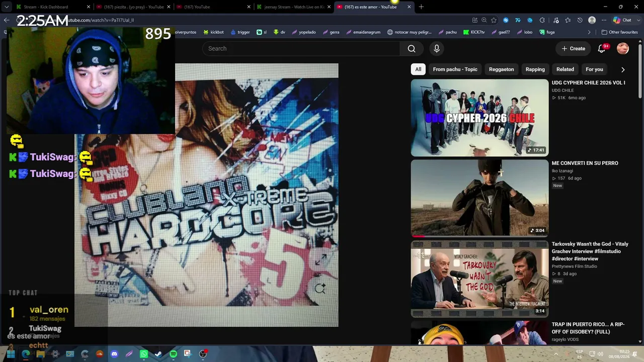Image resolution: width=644 pixels, height=362 pixels.
Task: Open the UDG Cypher 2026 Chile thumbnail
Action: [x=479, y=118]
